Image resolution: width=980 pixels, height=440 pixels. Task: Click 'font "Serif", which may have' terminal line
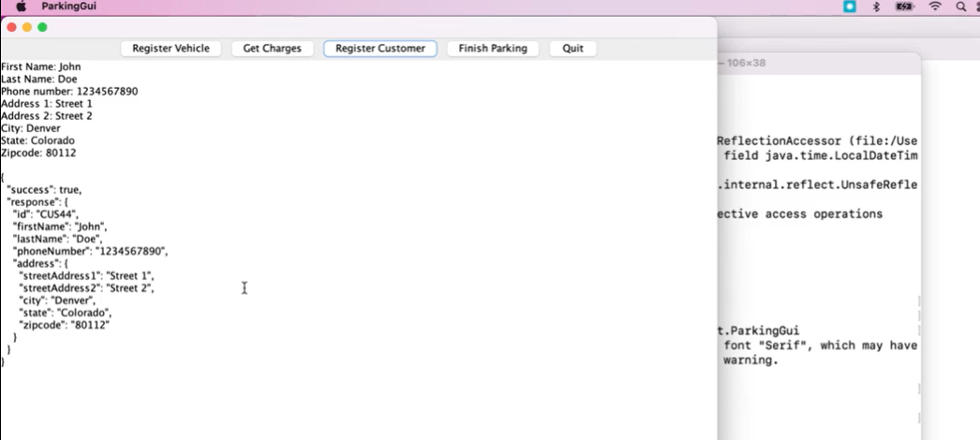tap(821, 345)
